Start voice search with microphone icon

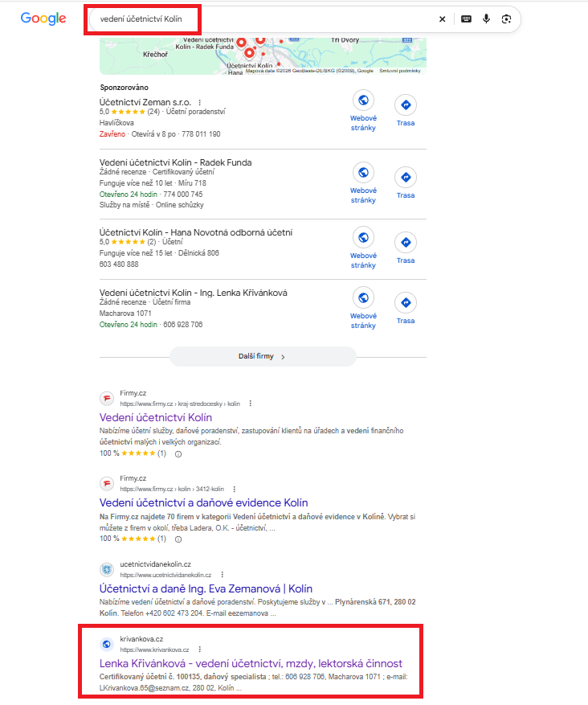tap(486, 18)
